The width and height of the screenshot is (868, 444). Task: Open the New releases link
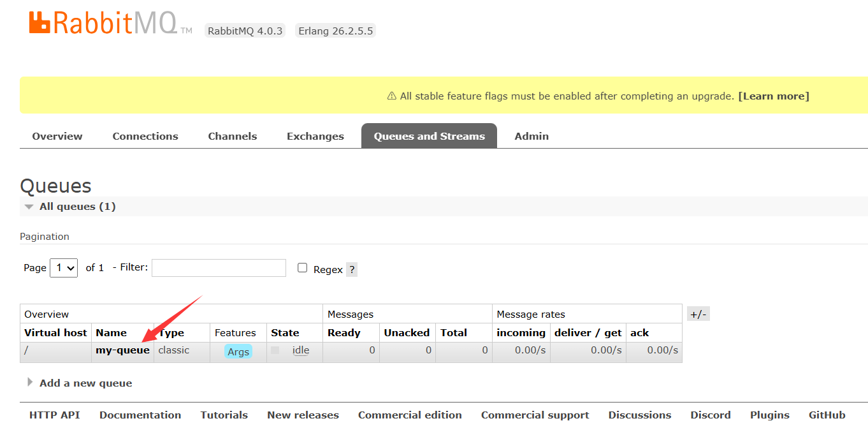click(303, 415)
